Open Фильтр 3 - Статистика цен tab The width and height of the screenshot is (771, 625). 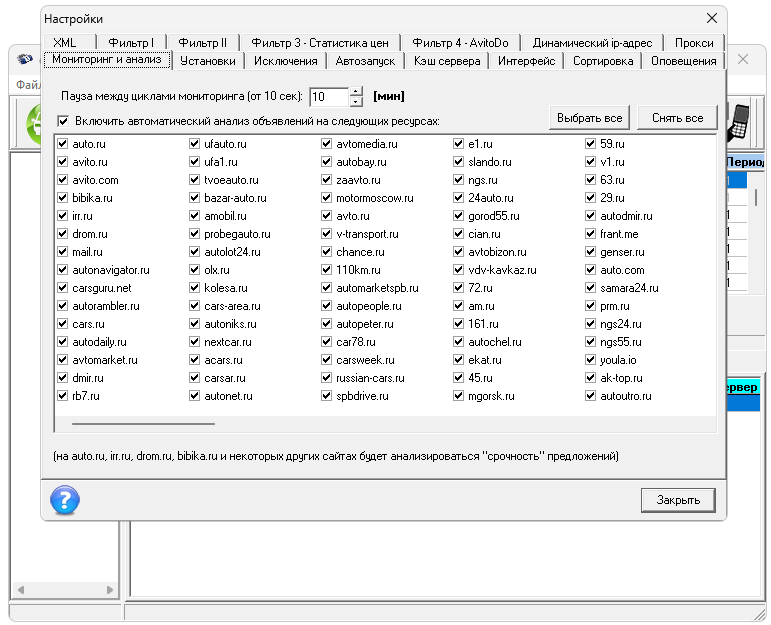pyautogui.click(x=320, y=43)
